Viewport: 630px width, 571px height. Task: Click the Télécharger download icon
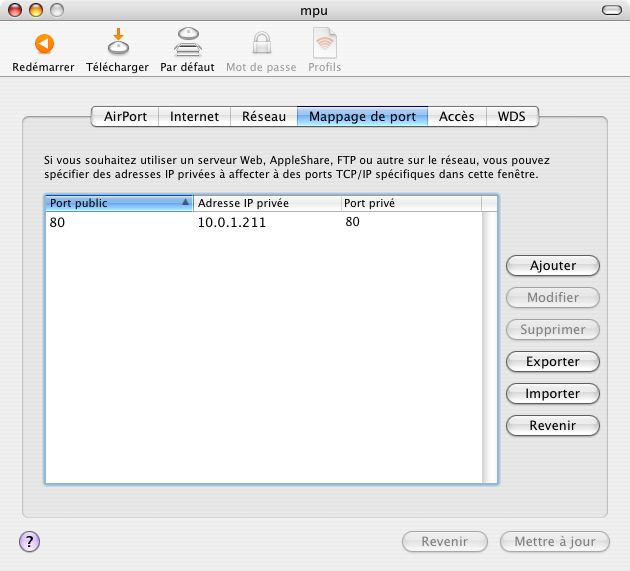117,44
